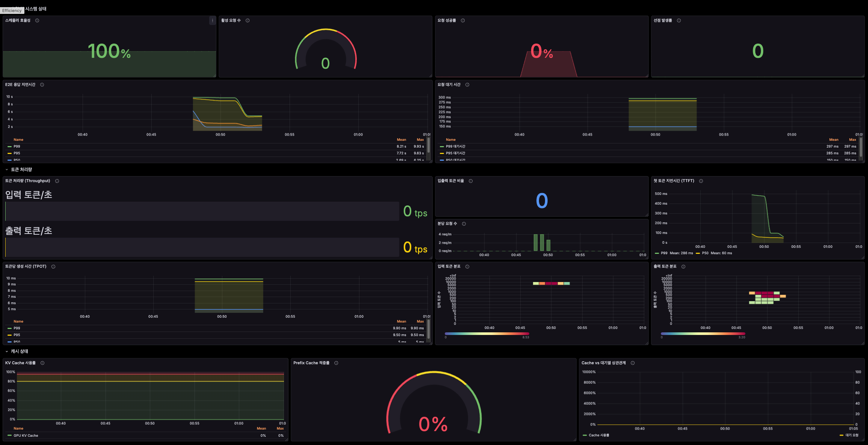Sort KV Cache 사용률 legend by Mean

pos(261,428)
